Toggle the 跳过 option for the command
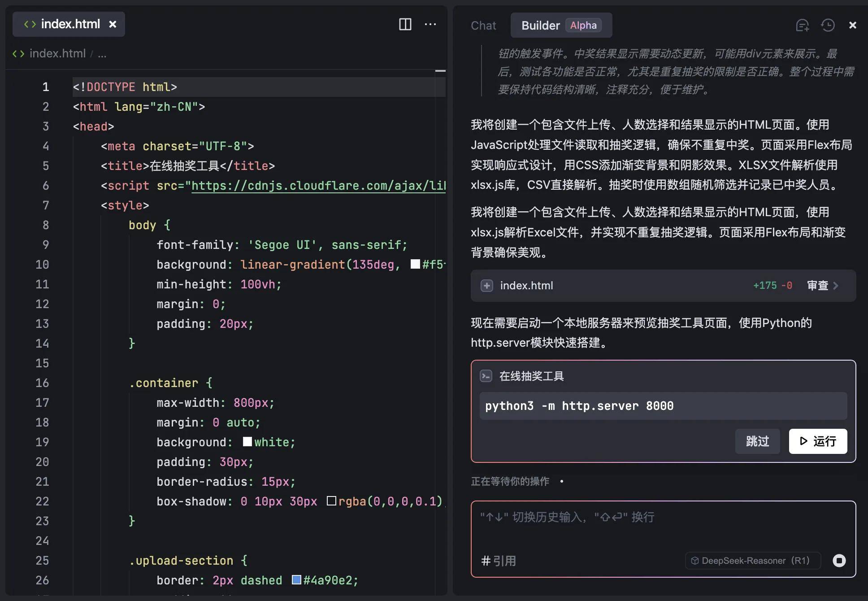Image resolution: width=868 pixels, height=601 pixels. point(757,441)
